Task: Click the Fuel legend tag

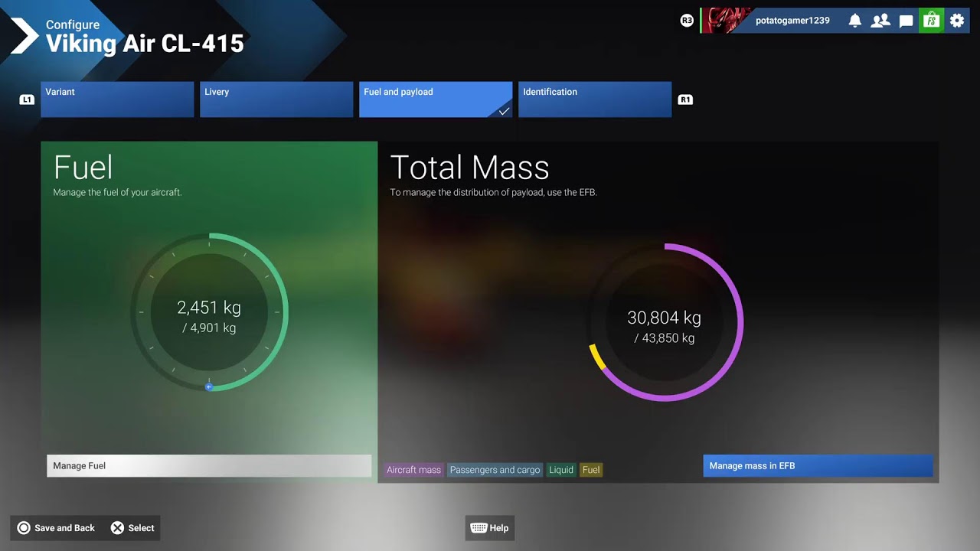Action: tap(591, 470)
